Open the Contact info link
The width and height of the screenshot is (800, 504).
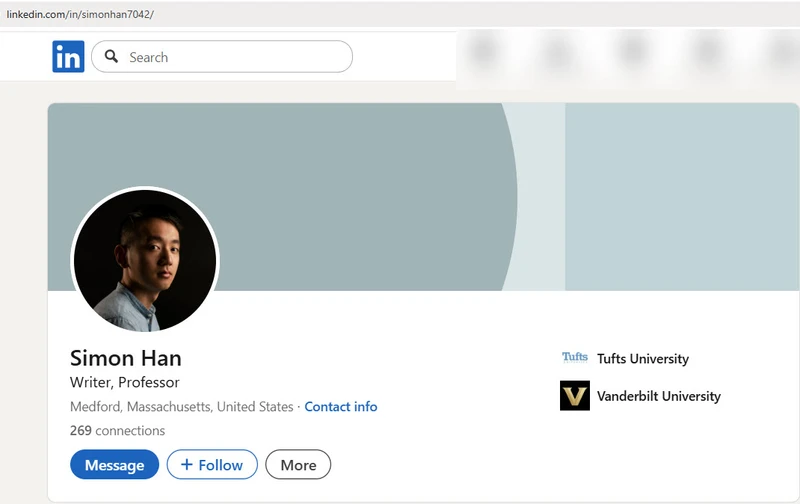coord(341,407)
